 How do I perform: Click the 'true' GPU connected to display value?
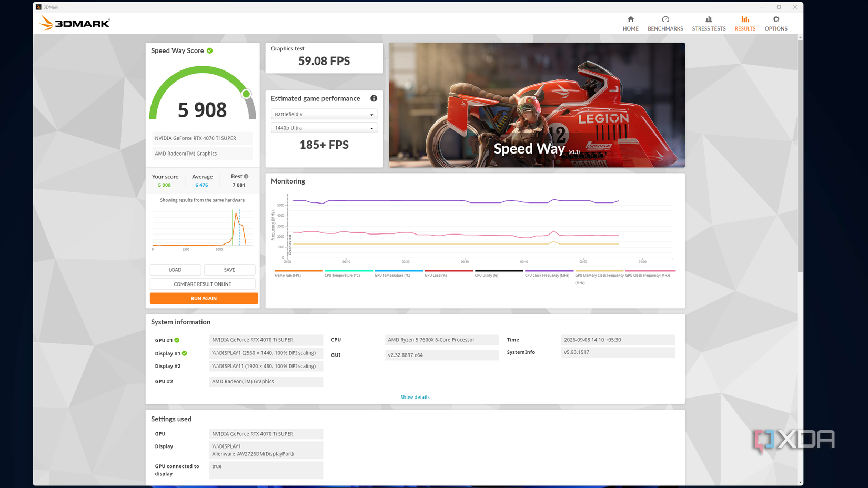266,470
